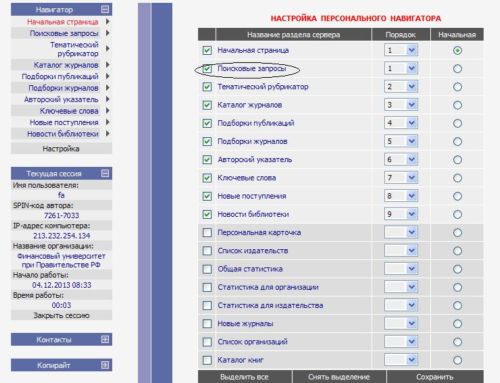Click arrow beside Новости библиотеки in navigator
This screenshot has height=383, width=500.
coord(107,133)
